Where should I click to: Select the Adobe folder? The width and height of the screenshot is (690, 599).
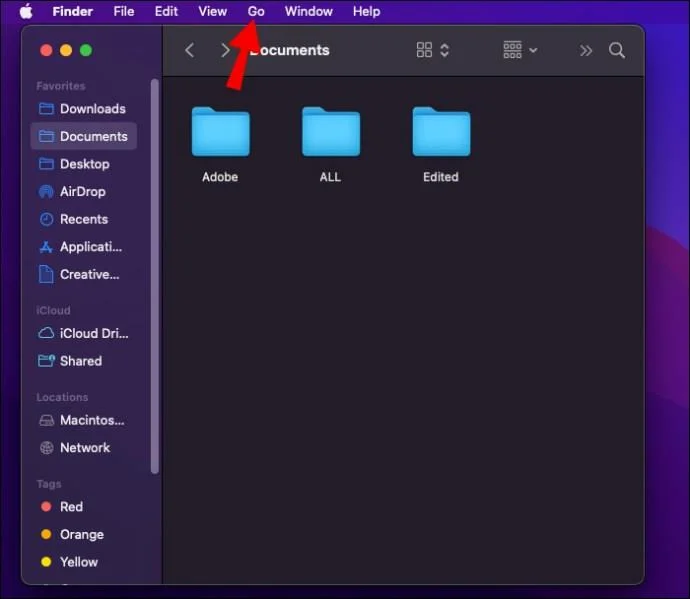(220, 132)
